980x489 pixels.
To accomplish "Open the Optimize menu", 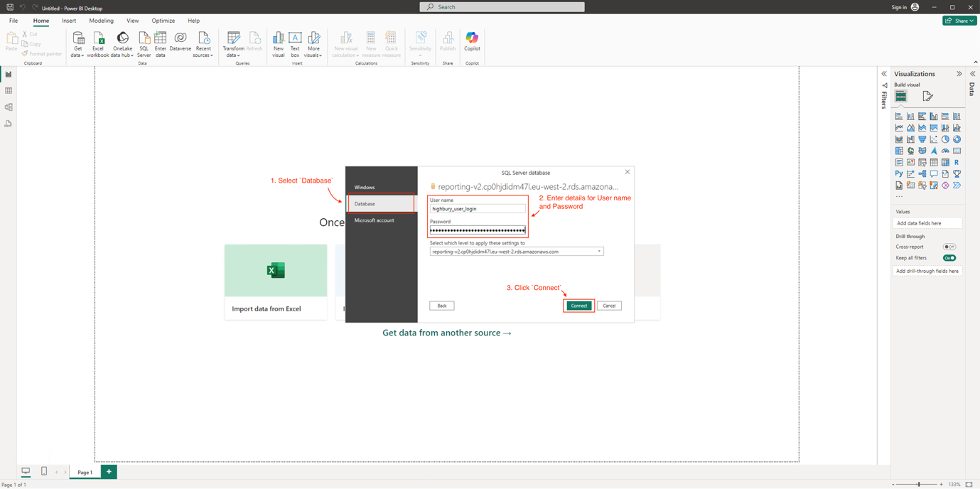I will tap(163, 21).
